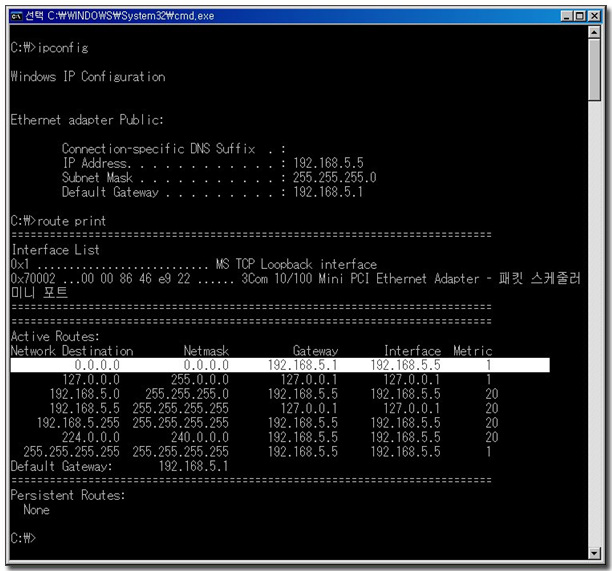Click the 192.168.5.255 network destination
Image resolution: width=612 pixels, height=571 pixels.
[x=78, y=423]
